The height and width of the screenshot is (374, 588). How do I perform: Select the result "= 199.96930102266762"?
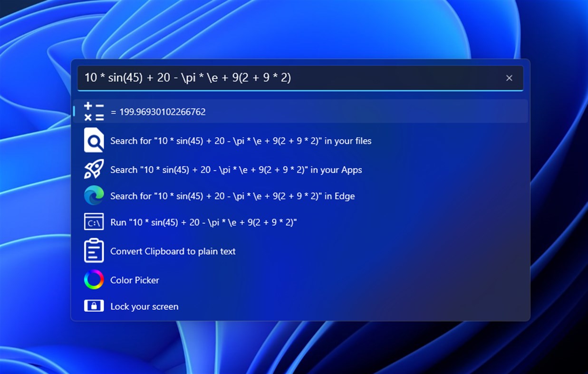[300, 112]
